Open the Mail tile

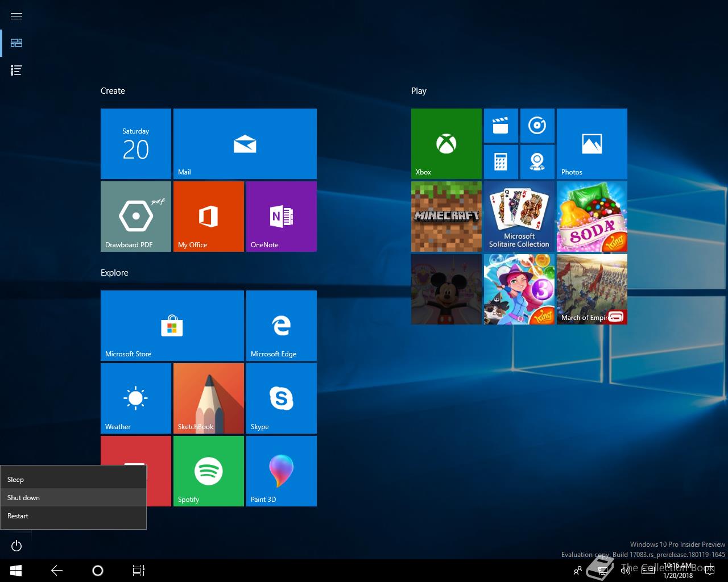245,144
